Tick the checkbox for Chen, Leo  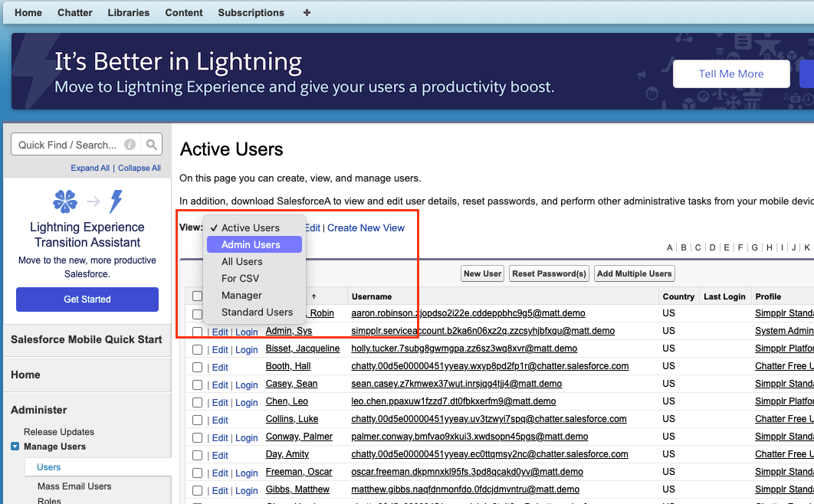tap(197, 402)
